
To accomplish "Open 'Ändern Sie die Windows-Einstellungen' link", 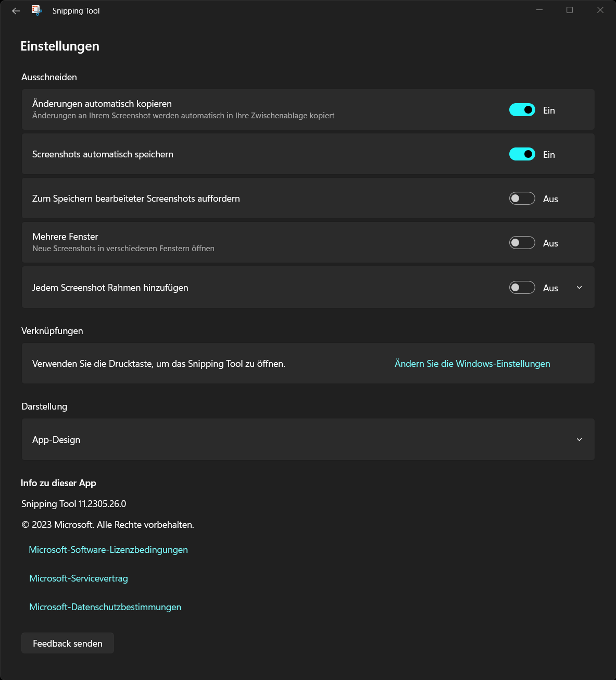I will 472,364.
